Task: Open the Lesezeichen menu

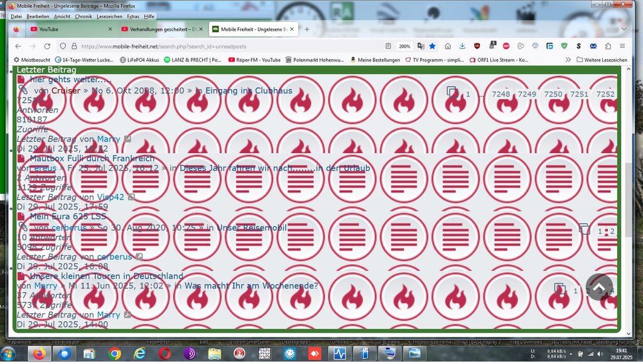Action: 109,16
